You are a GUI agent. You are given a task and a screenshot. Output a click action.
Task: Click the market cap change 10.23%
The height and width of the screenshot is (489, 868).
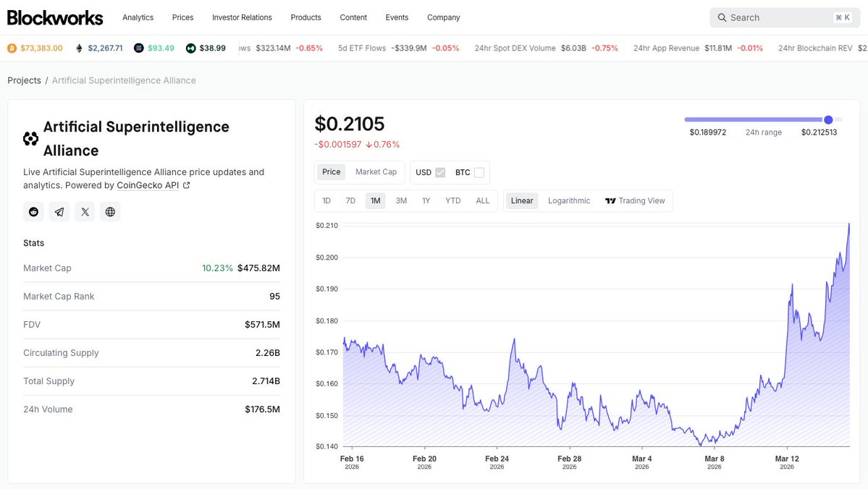(218, 268)
